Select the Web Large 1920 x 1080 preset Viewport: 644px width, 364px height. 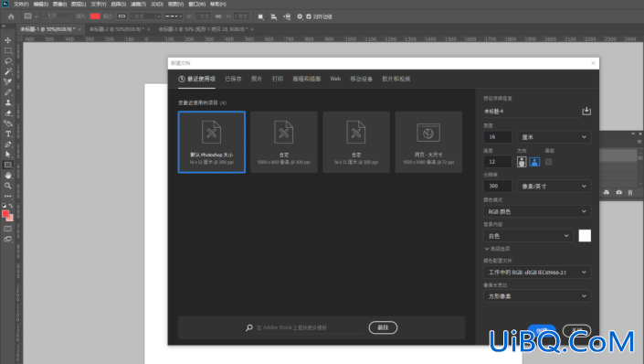428,142
